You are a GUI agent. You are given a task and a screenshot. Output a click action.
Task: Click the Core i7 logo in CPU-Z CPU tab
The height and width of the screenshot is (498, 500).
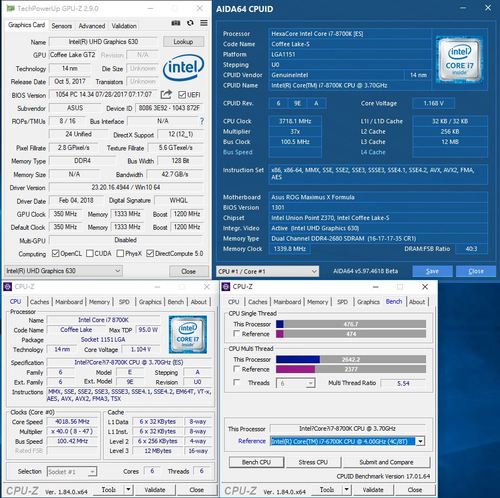[188, 334]
